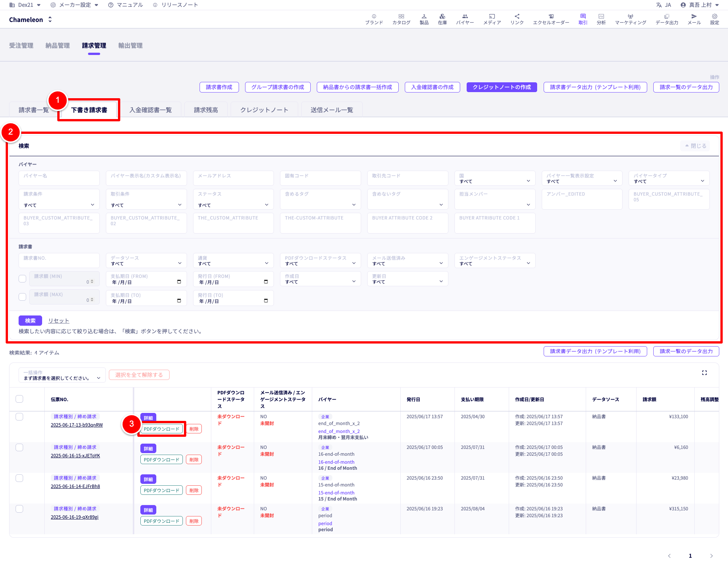Expand the データソース dropdown filter
The width and height of the screenshot is (728, 568).
coord(146,260)
